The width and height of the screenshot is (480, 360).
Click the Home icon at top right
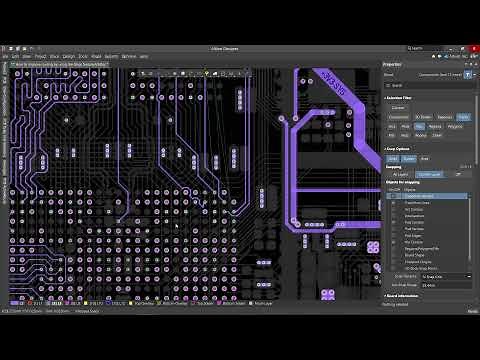pyautogui.click(x=433, y=57)
